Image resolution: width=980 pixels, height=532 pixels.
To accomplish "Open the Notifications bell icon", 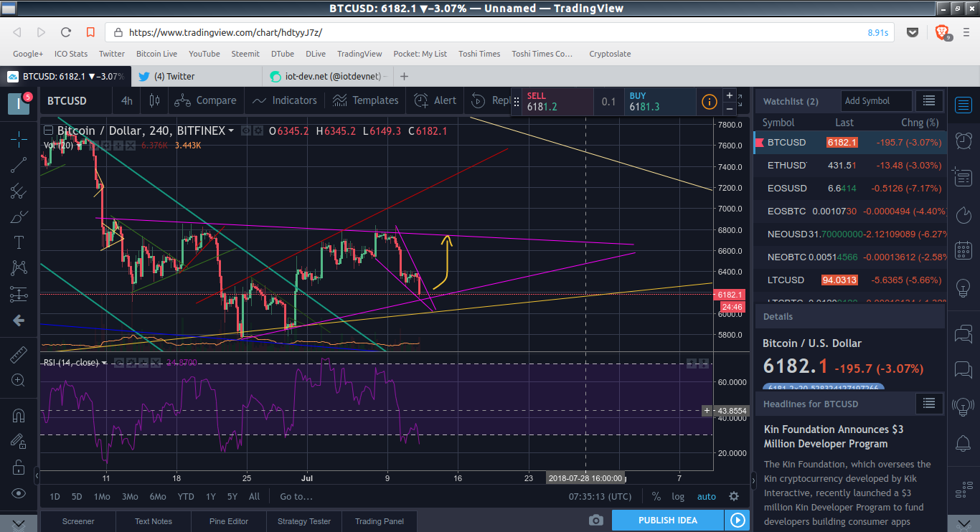I will (x=963, y=443).
